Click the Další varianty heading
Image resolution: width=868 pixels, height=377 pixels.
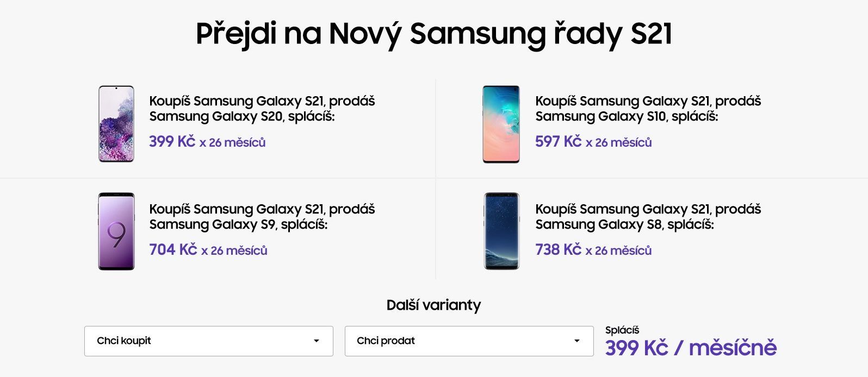(433, 305)
